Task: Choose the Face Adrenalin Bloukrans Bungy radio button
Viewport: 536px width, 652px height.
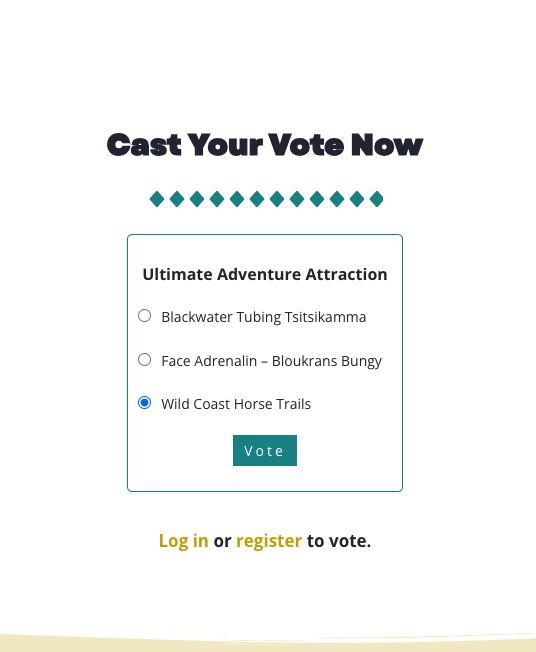Action: click(144, 360)
